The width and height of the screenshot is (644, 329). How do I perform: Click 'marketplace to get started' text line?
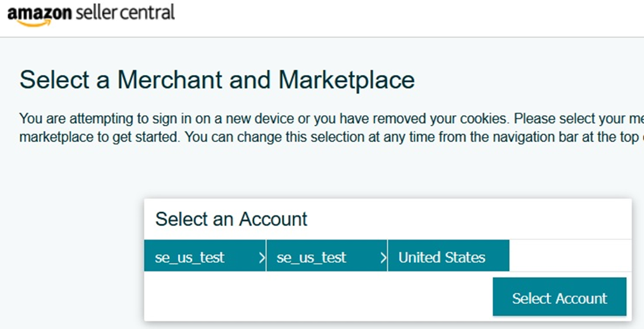pyautogui.click(x=100, y=137)
